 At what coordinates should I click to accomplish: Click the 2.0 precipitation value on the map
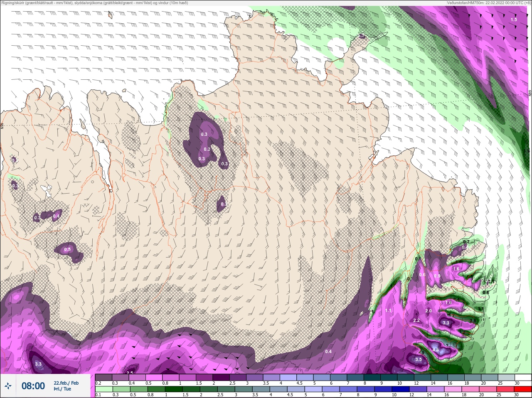click(x=429, y=311)
